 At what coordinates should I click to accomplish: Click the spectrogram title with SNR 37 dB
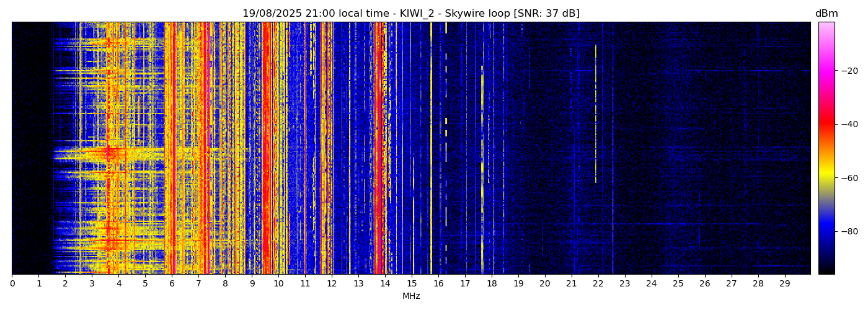point(410,14)
